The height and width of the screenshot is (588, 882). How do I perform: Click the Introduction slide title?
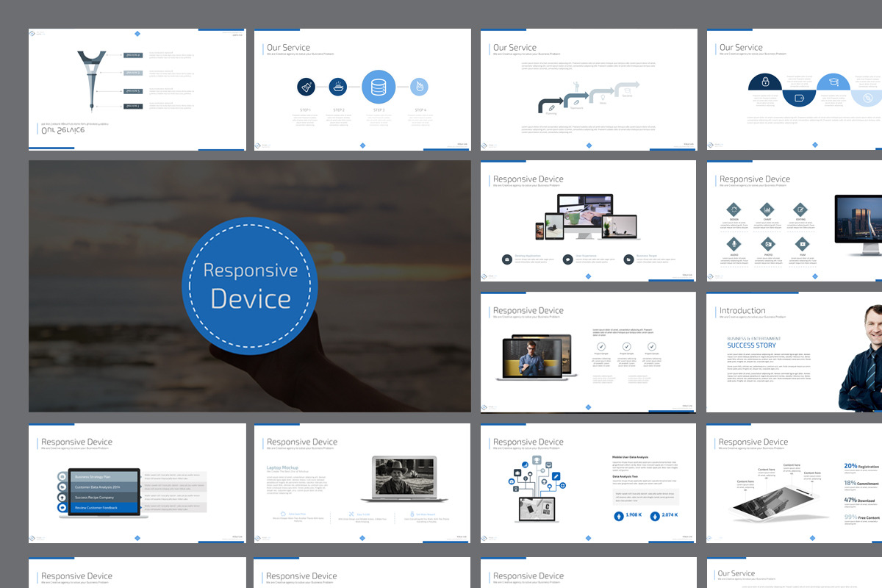742,311
